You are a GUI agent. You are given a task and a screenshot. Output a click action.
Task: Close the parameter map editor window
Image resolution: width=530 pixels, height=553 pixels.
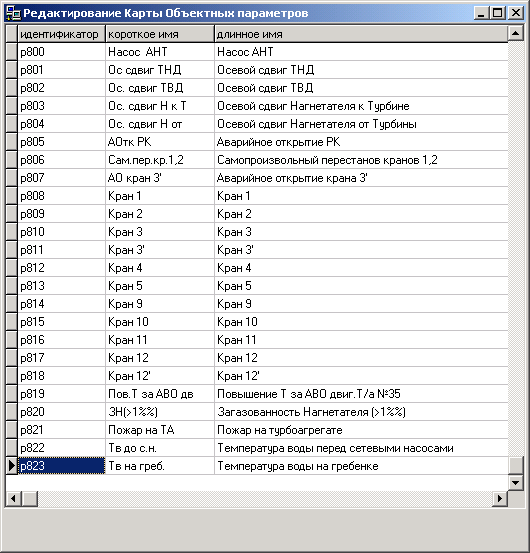click(x=516, y=13)
